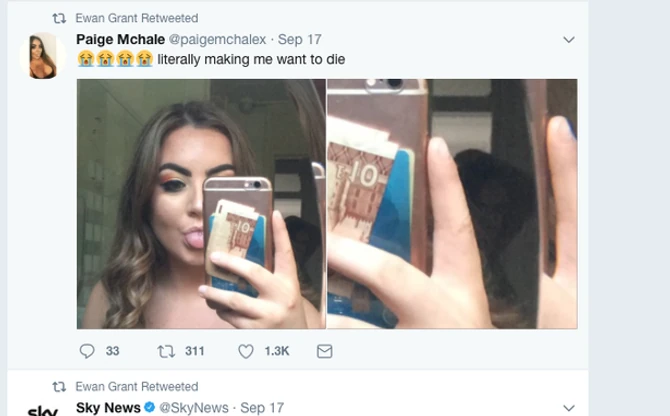Open the more-options chevron on the Sky News tweet
Screen dimensions: 670x416
(x=569, y=408)
